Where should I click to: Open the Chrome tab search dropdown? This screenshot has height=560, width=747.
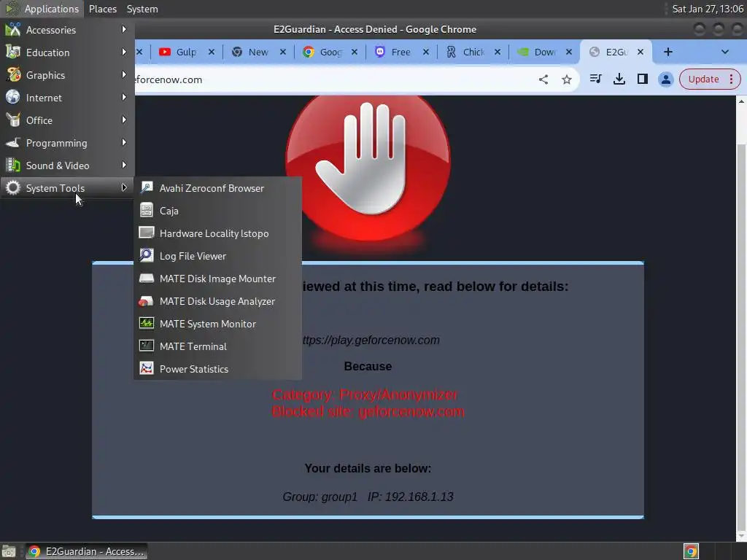tap(724, 52)
